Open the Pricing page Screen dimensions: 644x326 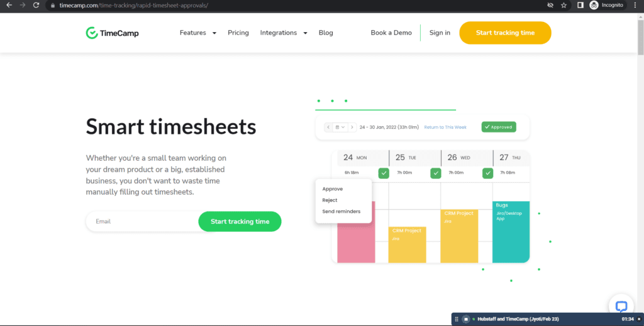click(238, 33)
